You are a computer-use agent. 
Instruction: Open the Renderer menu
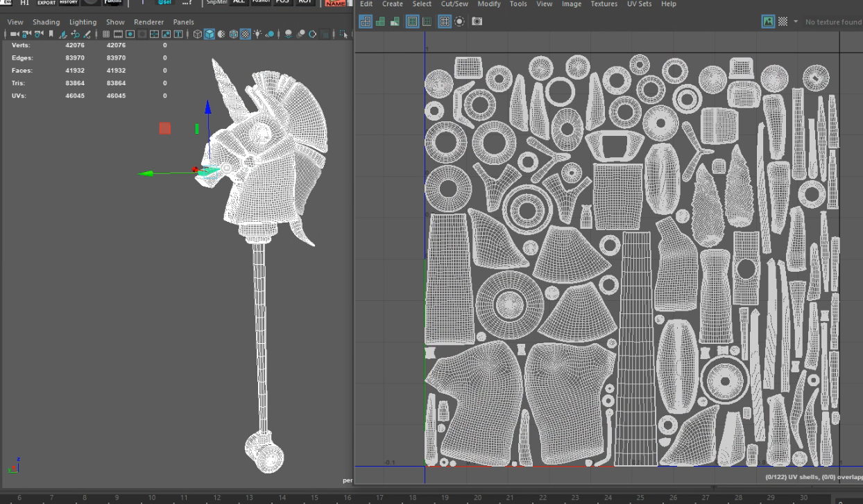click(x=148, y=21)
